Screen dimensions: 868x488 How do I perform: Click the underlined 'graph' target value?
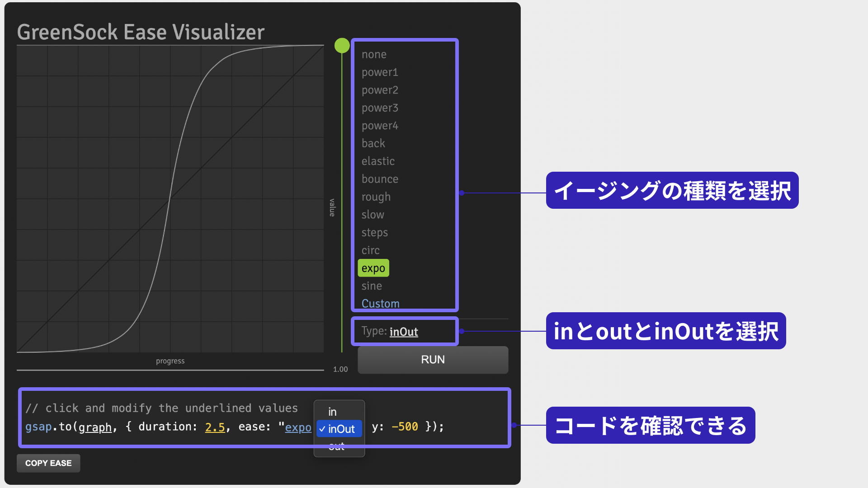[95, 427]
